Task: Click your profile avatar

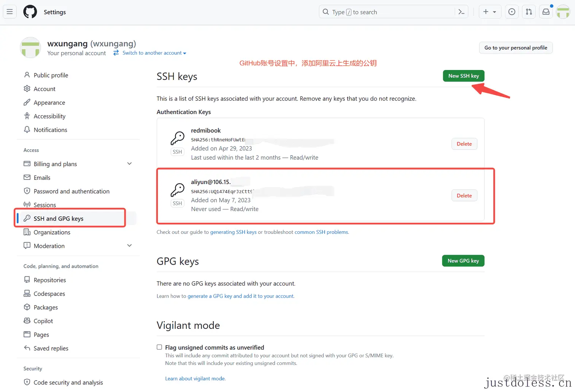Action: (x=563, y=12)
